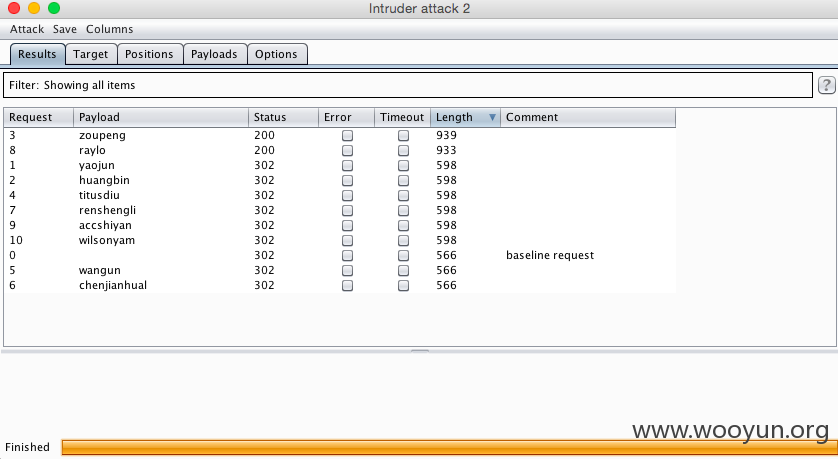Switch to the Target tab
Image resolution: width=838 pixels, height=459 pixels.
point(91,54)
